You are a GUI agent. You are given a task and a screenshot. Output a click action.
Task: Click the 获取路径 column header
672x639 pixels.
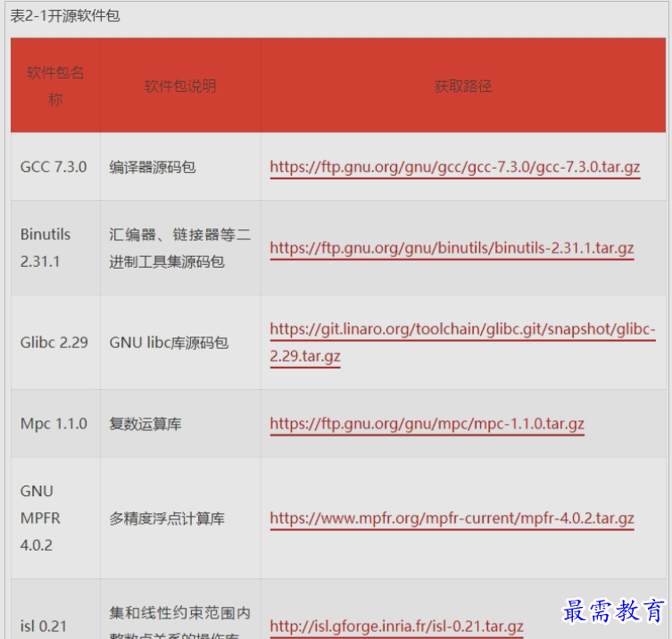[463, 87]
